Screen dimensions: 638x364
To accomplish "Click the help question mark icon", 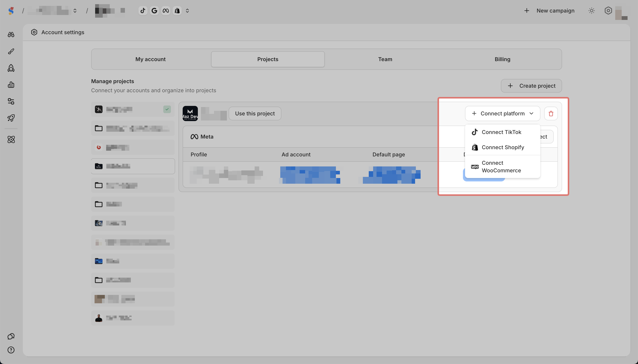I will click(x=11, y=350).
